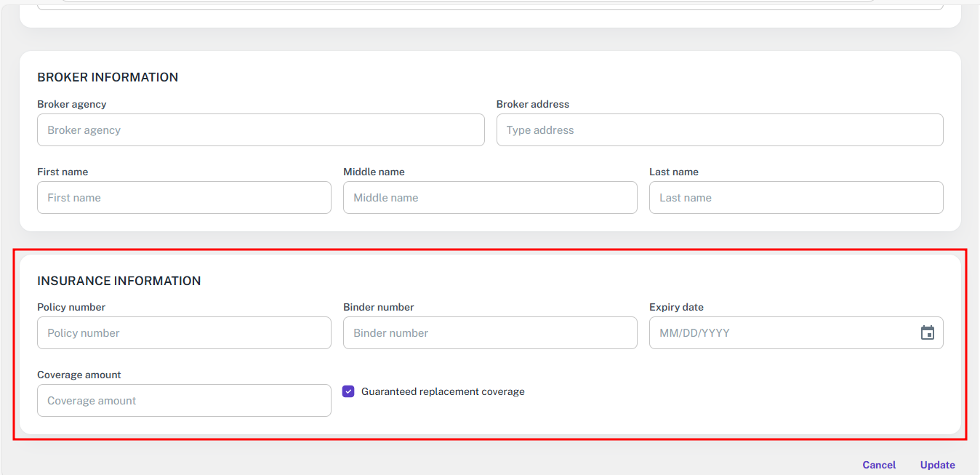
Task: Focus the Broker agency input field
Action: 260,130
